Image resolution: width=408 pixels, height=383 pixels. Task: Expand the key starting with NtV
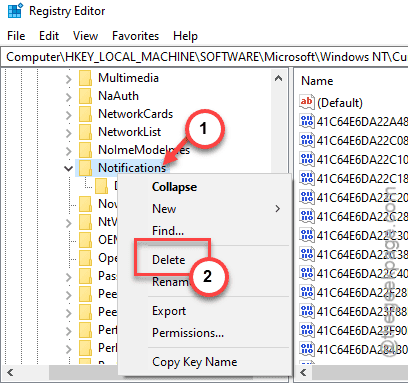point(68,223)
